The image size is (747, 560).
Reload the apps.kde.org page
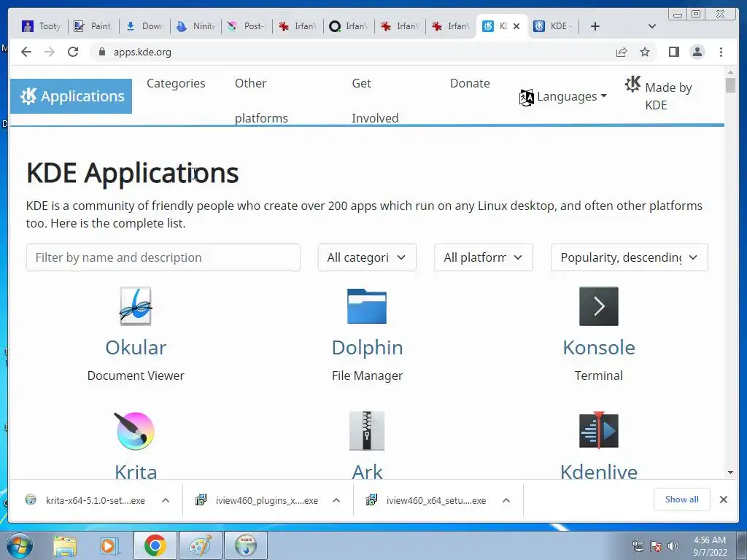click(73, 52)
